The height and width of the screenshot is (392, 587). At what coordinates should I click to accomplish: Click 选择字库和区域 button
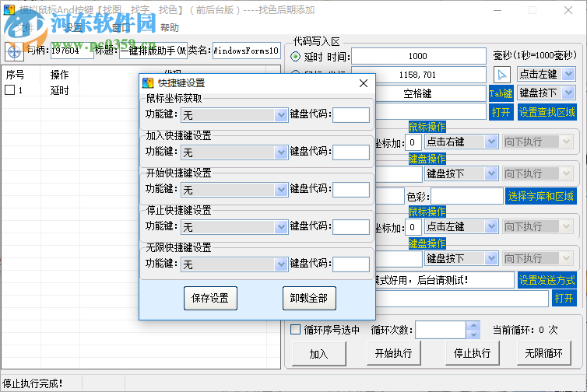point(540,196)
